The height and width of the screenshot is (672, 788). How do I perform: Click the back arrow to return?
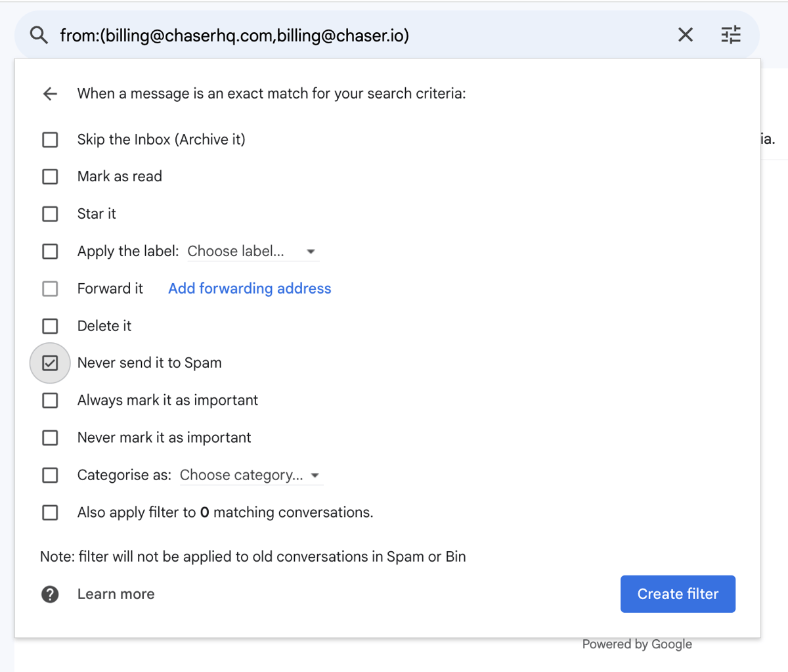click(50, 93)
